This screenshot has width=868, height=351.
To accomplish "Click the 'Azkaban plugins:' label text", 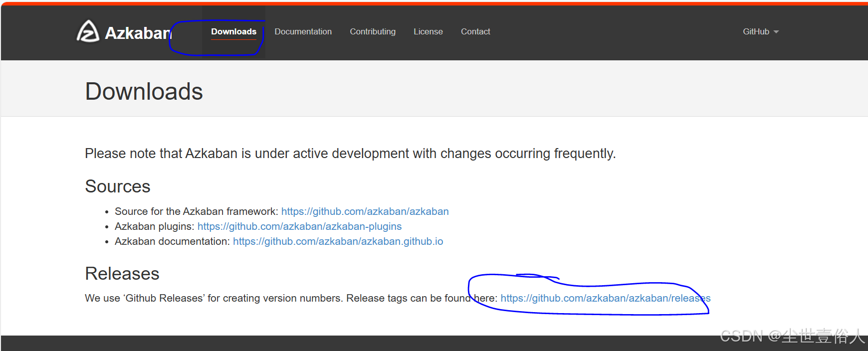I will (155, 226).
